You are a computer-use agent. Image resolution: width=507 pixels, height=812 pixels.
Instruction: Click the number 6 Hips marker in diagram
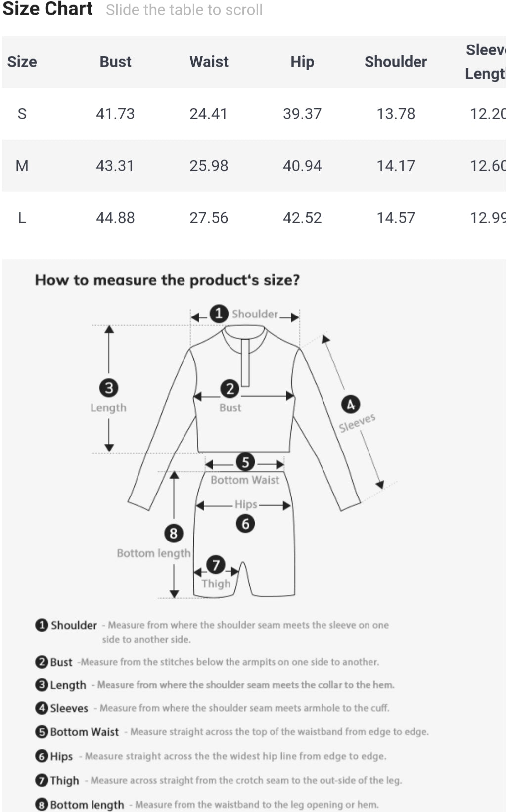pyautogui.click(x=245, y=523)
